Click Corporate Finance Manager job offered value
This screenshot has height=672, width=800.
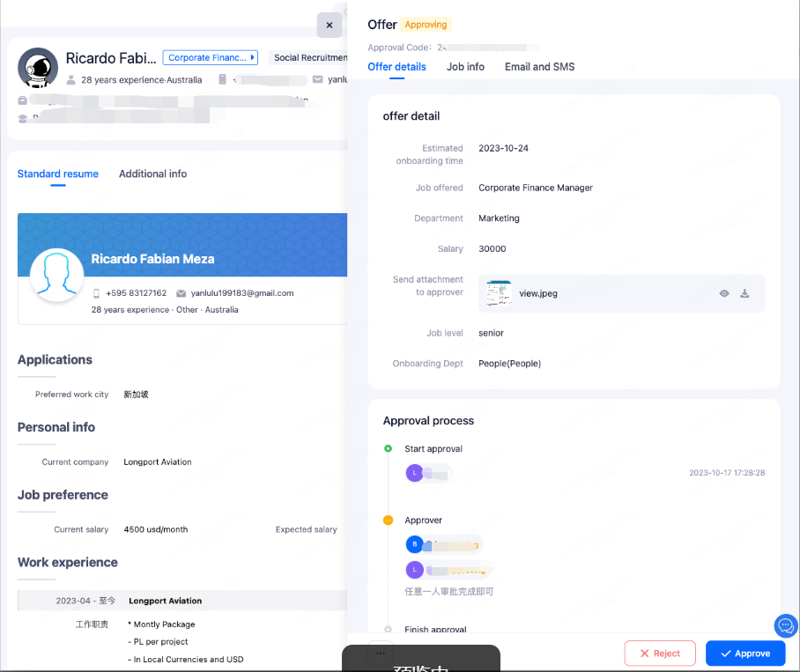(x=535, y=188)
